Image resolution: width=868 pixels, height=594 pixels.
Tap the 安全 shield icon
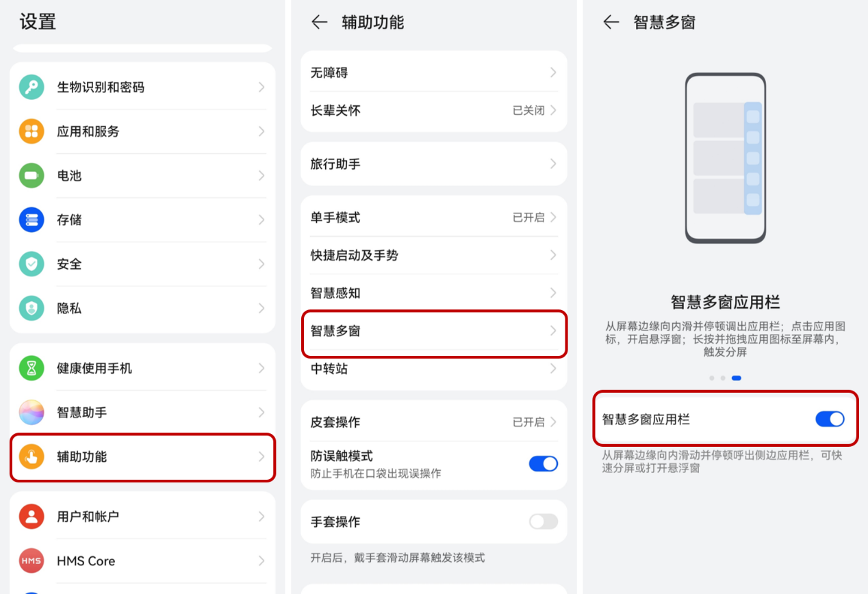click(x=31, y=264)
